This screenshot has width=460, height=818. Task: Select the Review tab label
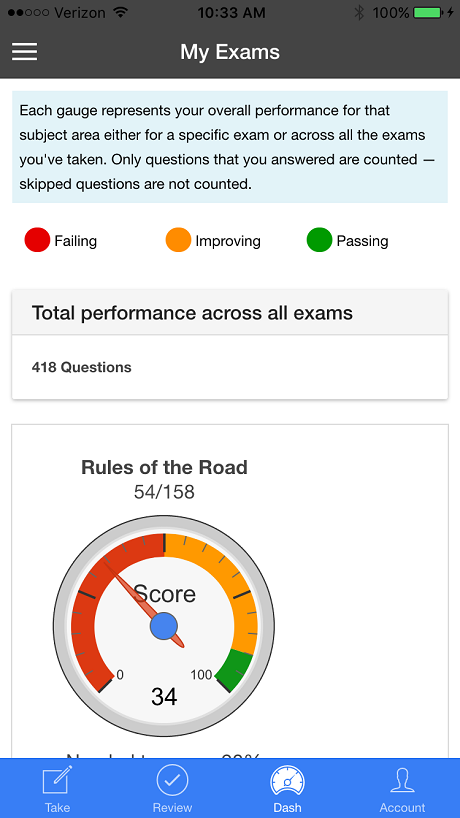coord(172,808)
